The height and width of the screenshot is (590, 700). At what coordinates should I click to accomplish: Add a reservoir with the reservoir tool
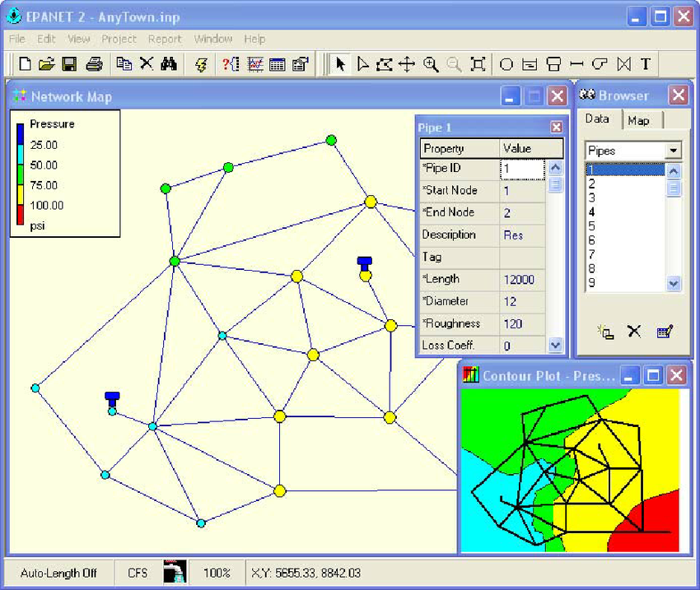[530, 65]
